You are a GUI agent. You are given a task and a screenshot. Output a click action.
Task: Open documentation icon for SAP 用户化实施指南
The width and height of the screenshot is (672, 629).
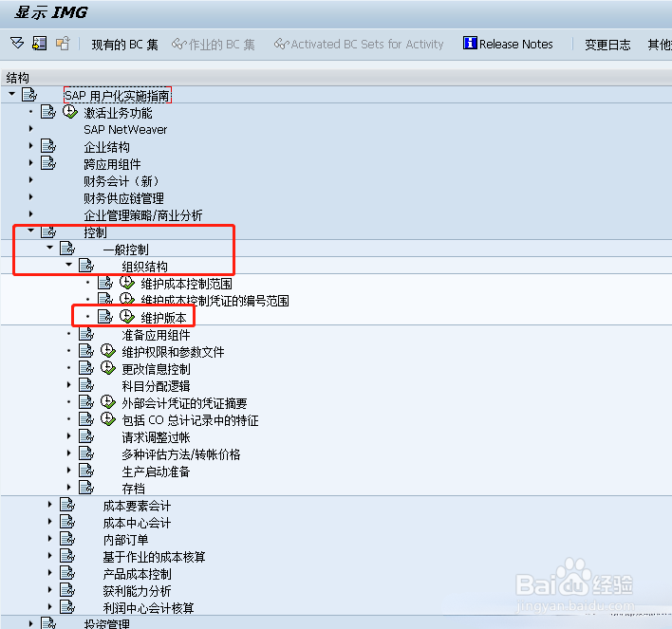[29, 94]
